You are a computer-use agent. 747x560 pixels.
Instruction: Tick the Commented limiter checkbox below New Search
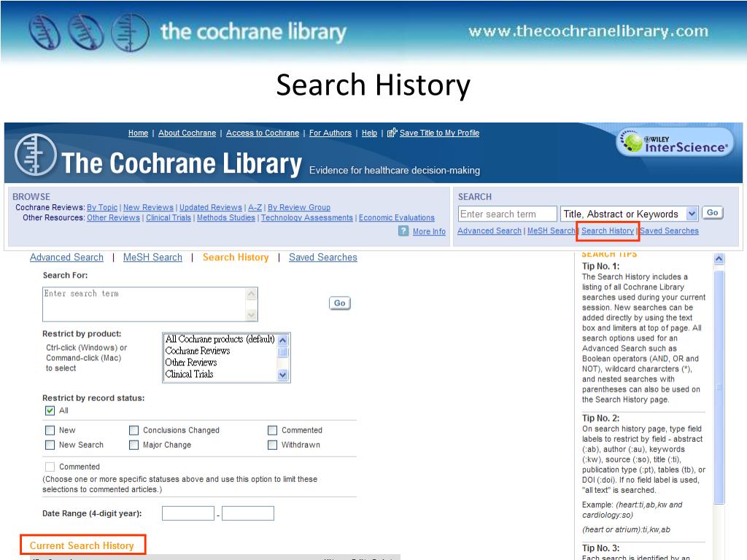(50, 467)
